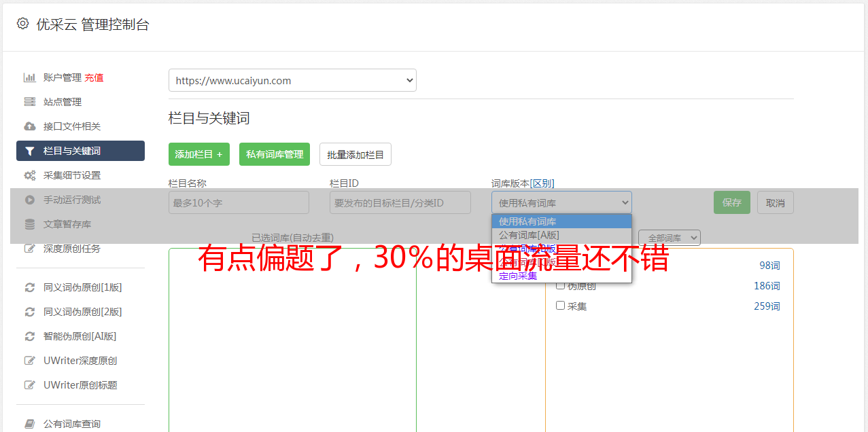Click the edit icon of UWriter深度原创
Viewport: 868px width, 432px height.
point(29,361)
